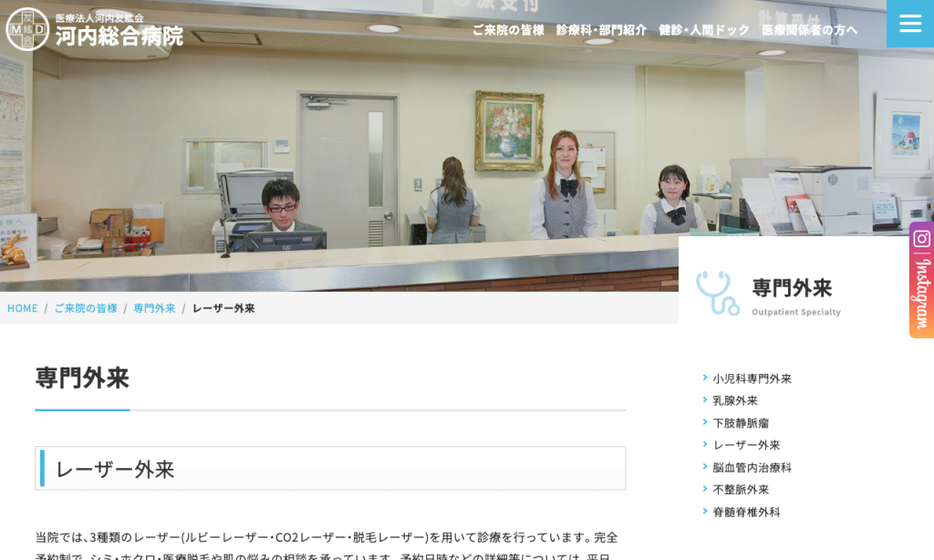This screenshot has width=934, height=560.
Task: Open ご来院の皆様 in top navigation
Action: (507, 30)
